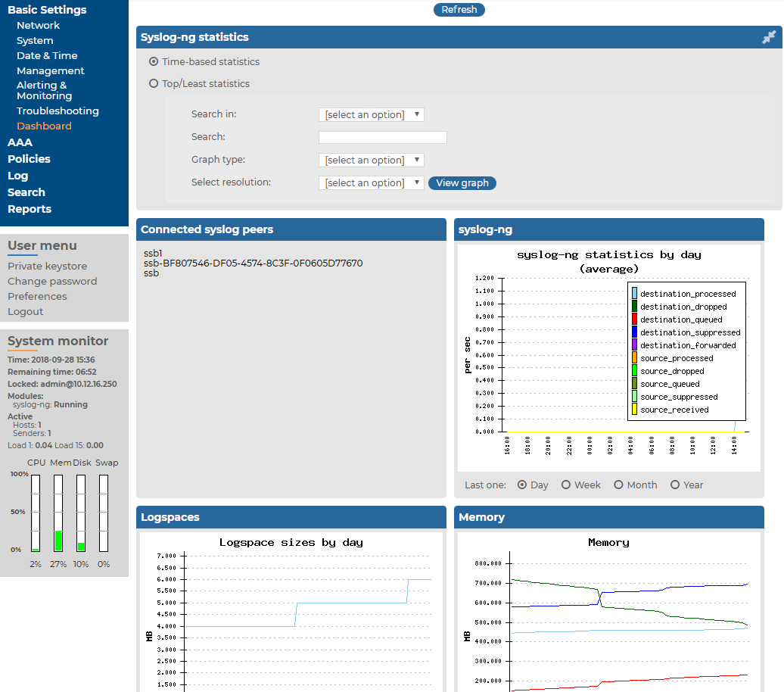Expand the Search menu in sidebar
Screen dimensions: 784x692
tap(26, 192)
